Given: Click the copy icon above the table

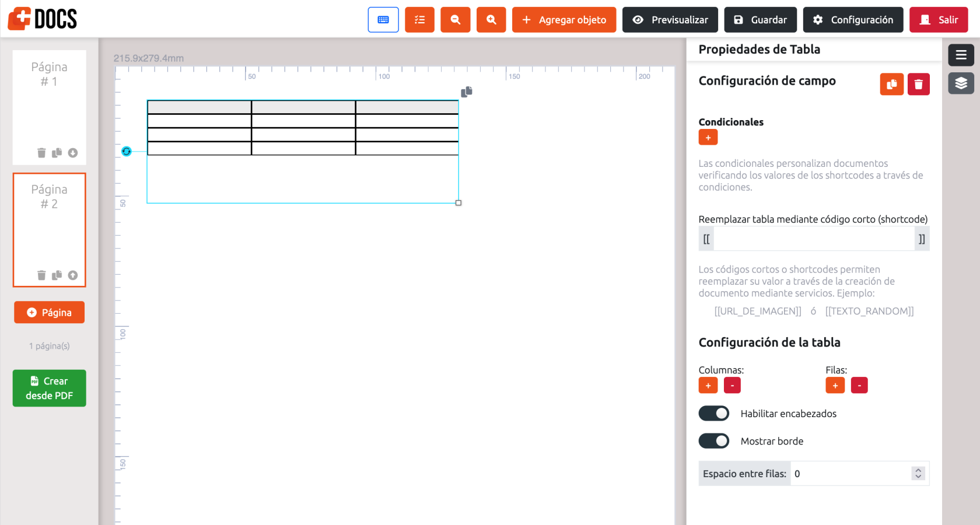Looking at the screenshot, I should pos(467,92).
